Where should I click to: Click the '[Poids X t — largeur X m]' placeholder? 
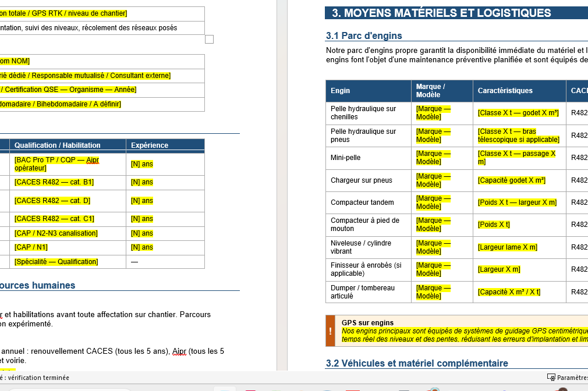[517, 202]
